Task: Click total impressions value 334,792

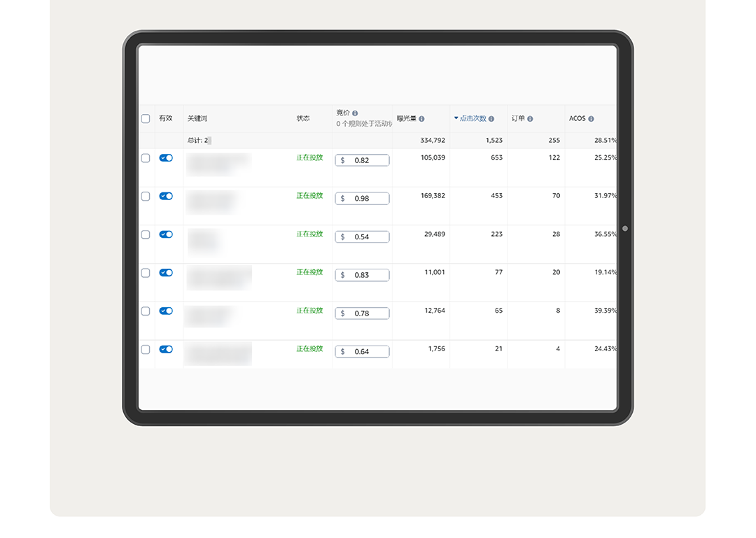Action: pyautogui.click(x=433, y=141)
